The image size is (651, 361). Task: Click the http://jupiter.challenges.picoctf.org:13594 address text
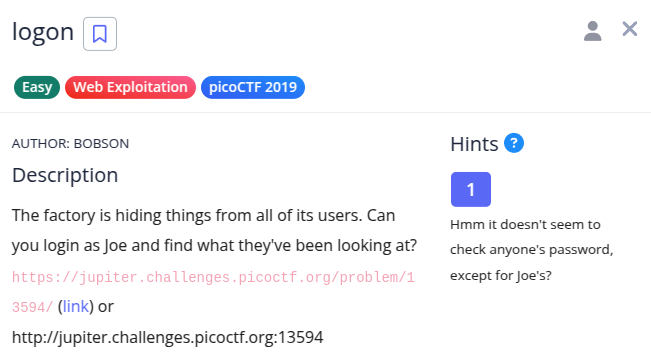(167, 337)
